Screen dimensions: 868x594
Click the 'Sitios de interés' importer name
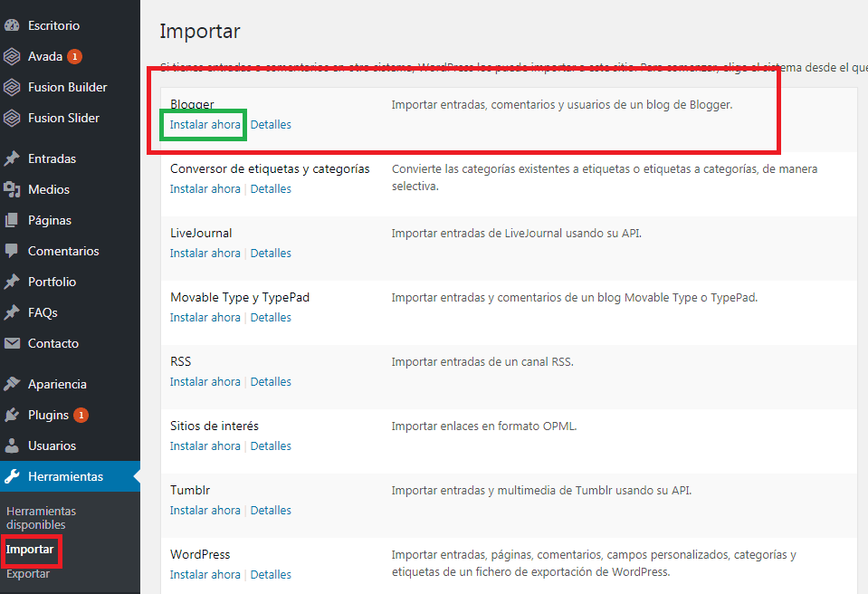pyautogui.click(x=215, y=426)
